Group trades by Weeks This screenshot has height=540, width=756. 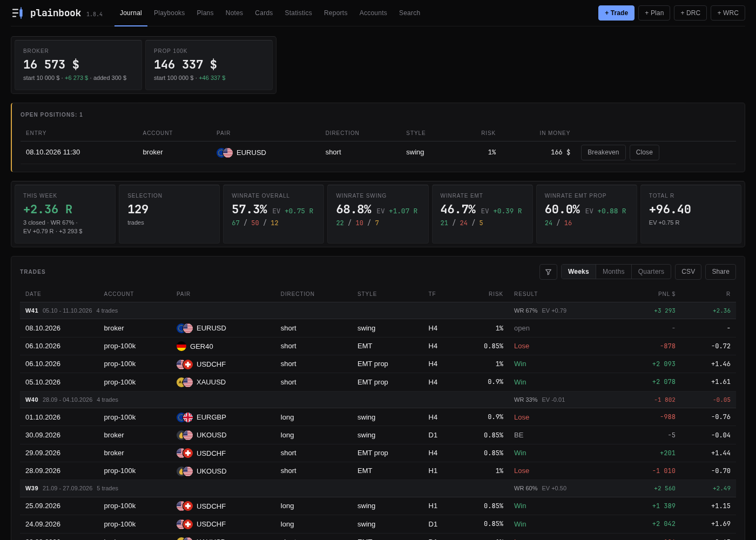(x=578, y=272)
